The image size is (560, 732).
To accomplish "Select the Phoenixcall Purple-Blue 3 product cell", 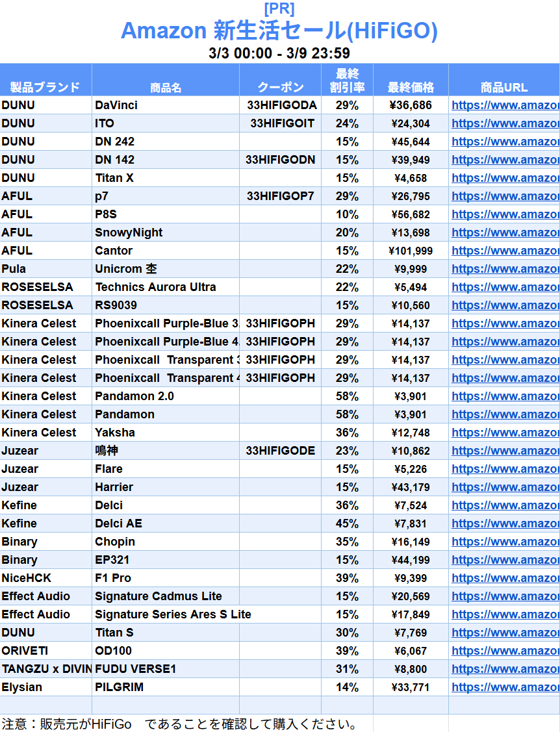I will 167,323.
